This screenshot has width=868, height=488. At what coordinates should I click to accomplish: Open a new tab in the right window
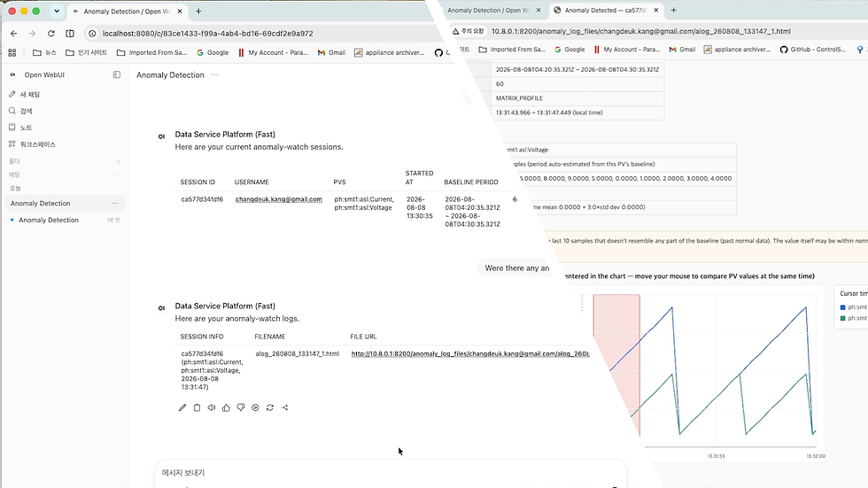(x=674, y=10)
